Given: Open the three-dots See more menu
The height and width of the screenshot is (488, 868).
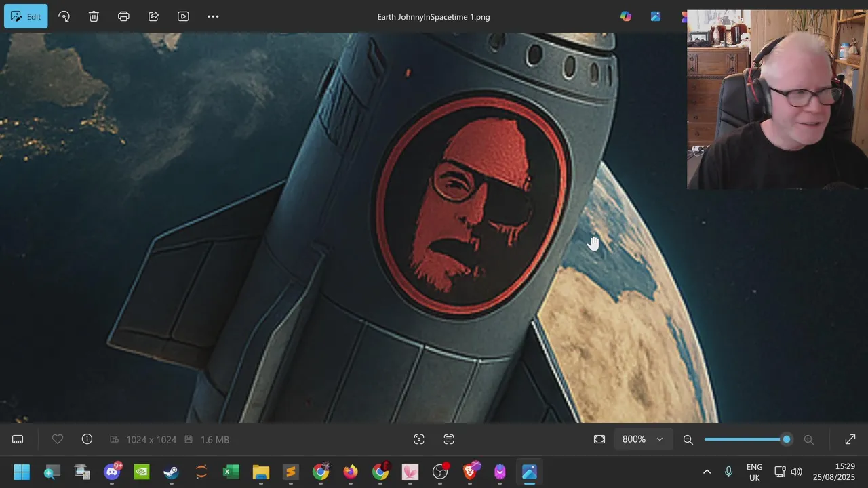Looking at the screenshot, I should tap(213, 16).
